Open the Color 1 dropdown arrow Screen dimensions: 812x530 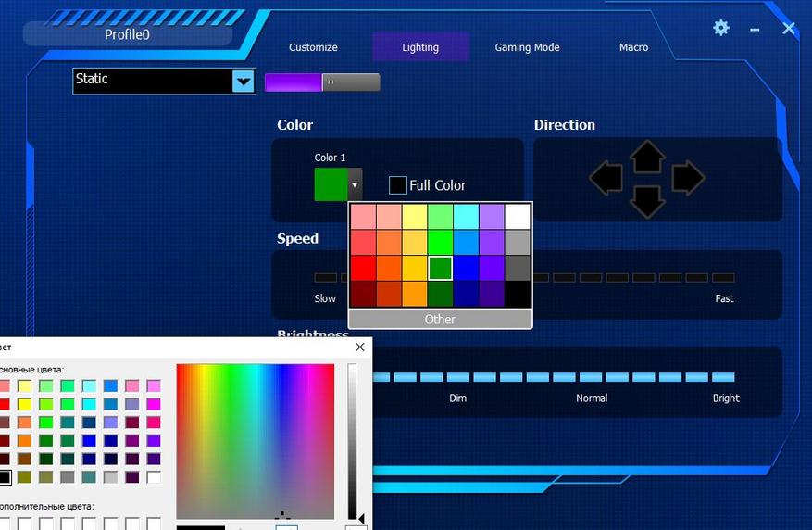(355, 185)
